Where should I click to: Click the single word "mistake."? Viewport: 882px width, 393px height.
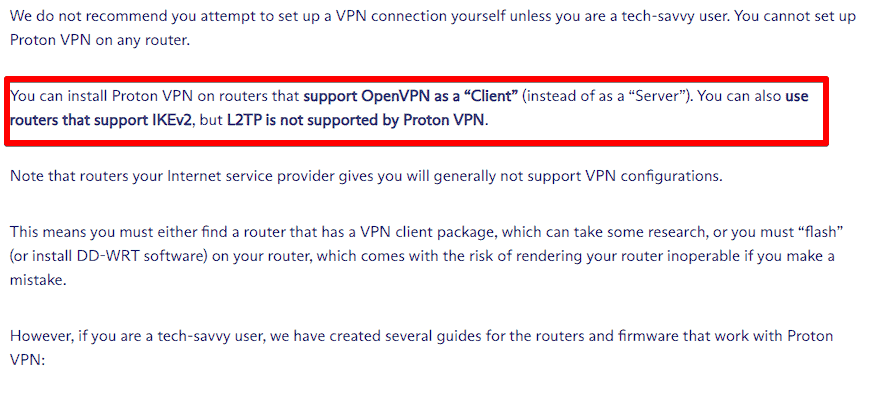[38, 281]
